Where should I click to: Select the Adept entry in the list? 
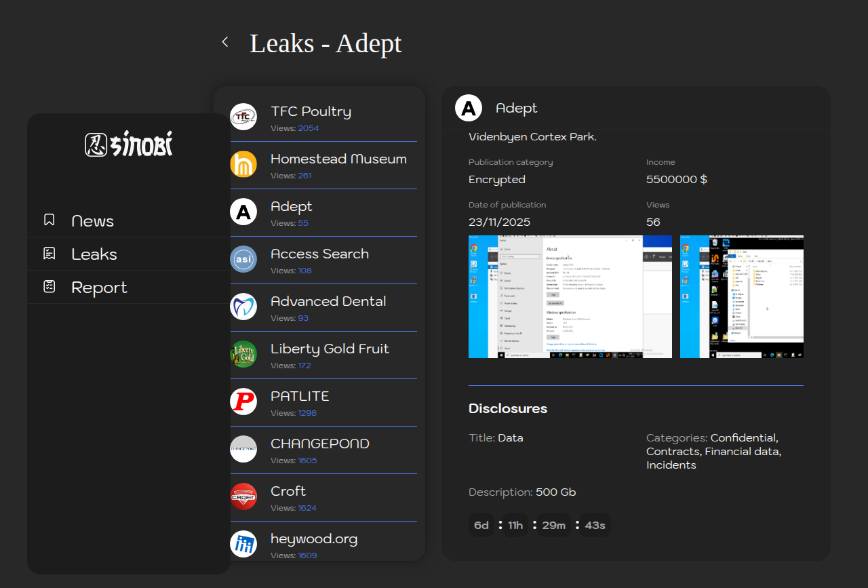pos(292,207)
